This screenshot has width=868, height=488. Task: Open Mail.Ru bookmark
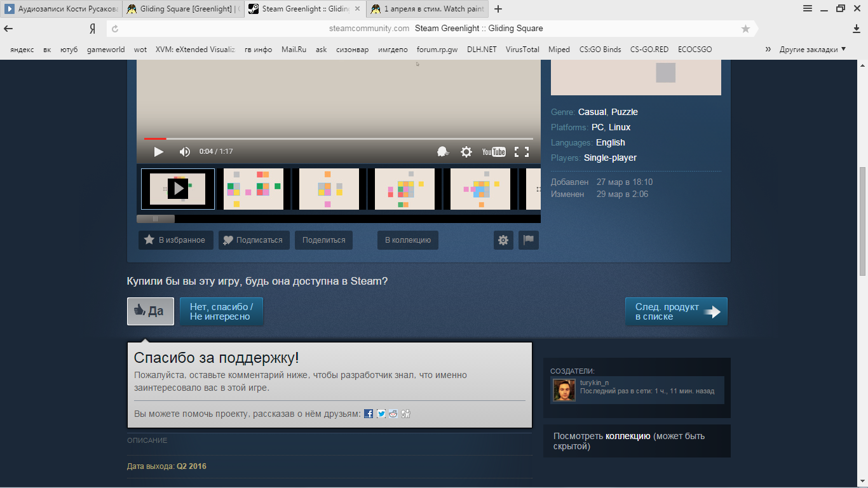coord(294,49)
